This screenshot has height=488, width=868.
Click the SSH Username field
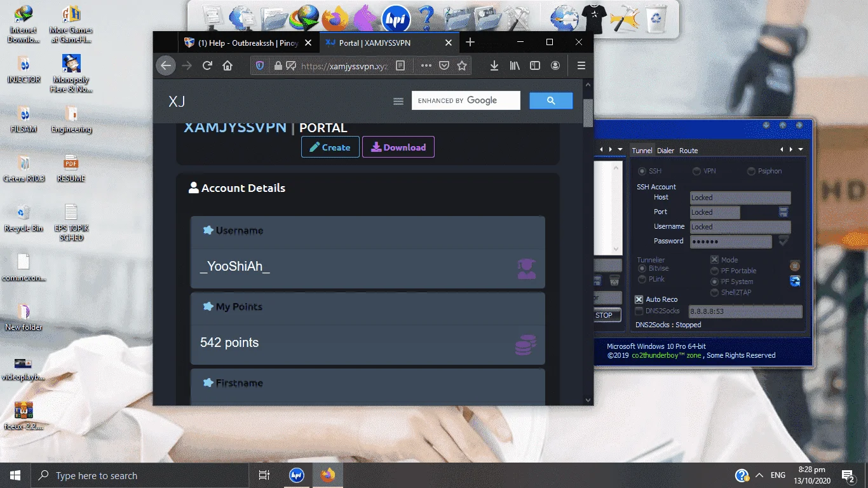pyautogui.click(x=740, y=227)
